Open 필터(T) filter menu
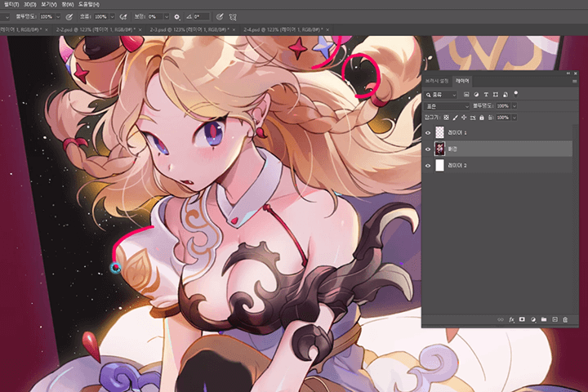Screen dimensions: 588x392 pyautogui.click(x=11, y=5)
